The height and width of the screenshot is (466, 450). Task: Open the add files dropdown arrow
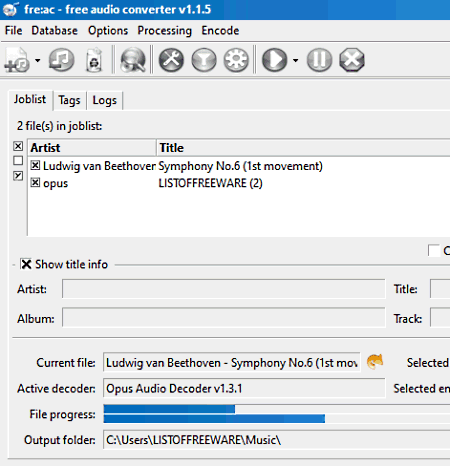point(38,60)
